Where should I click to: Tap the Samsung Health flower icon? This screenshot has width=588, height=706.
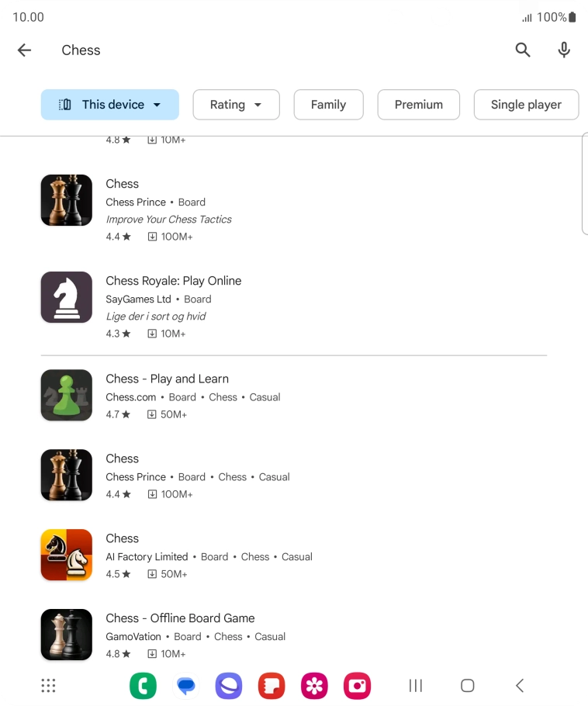tap(314, 686)
